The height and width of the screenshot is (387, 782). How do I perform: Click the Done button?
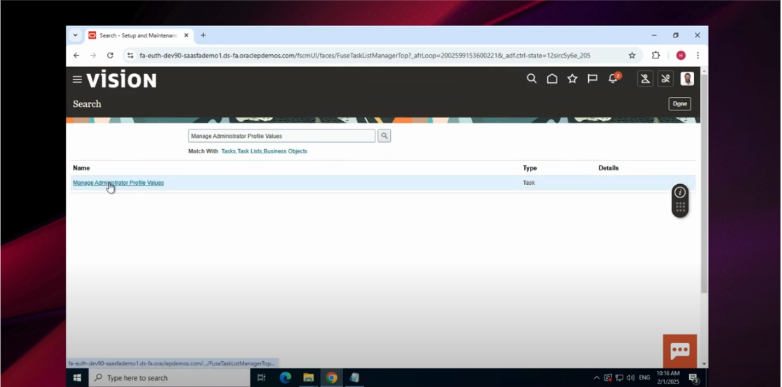click(x=680, y=104)
